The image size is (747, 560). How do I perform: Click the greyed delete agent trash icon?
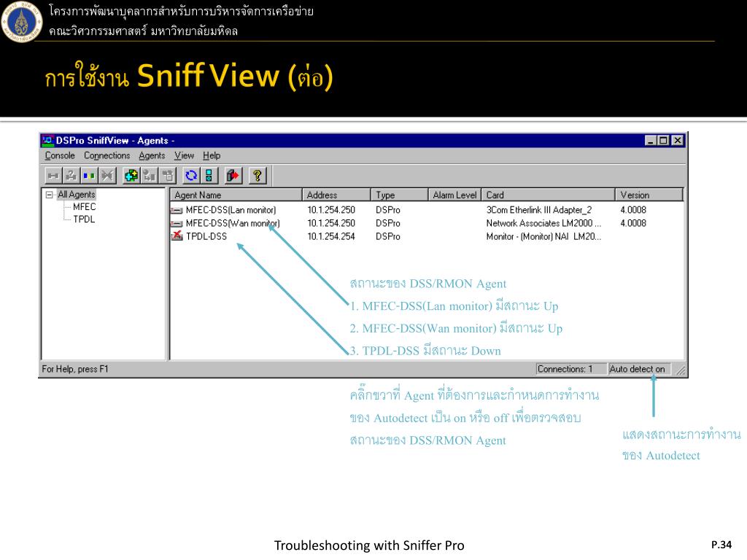point(168,176)
